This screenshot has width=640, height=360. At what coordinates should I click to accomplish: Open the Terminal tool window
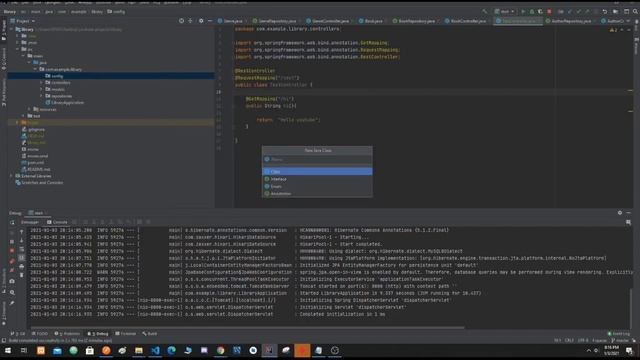[125, 333]
